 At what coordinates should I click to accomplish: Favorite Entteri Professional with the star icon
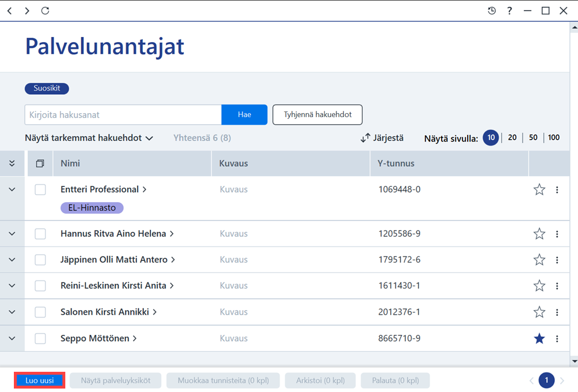pos(539,189)
